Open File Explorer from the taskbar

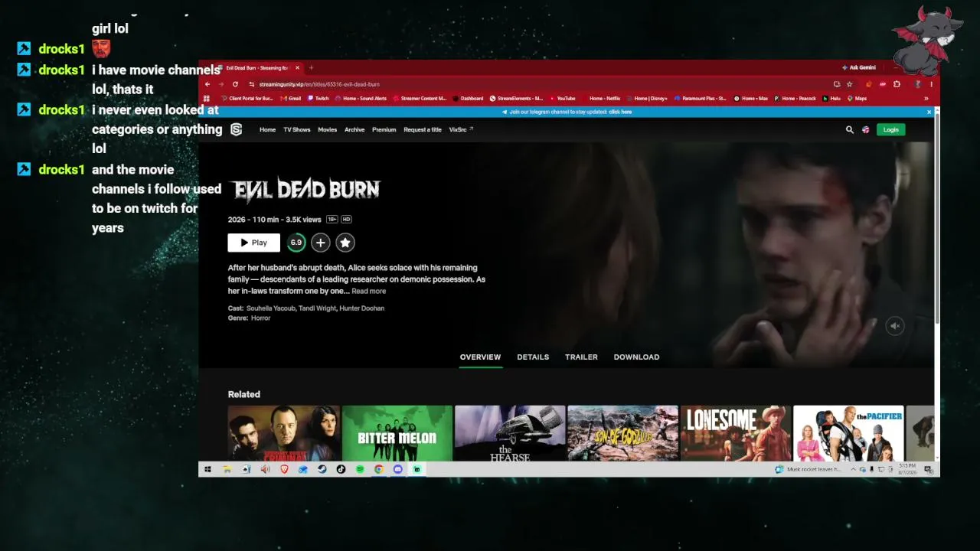227,469
